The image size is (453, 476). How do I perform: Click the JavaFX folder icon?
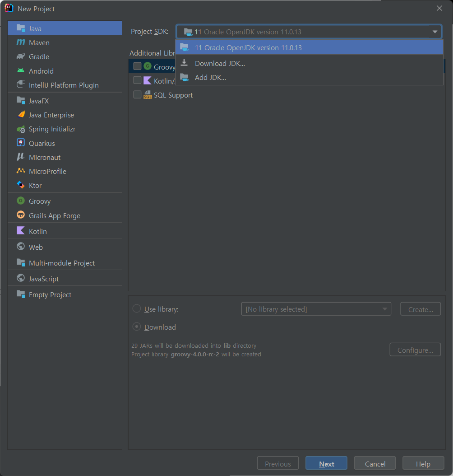click(x=21, y=100)
